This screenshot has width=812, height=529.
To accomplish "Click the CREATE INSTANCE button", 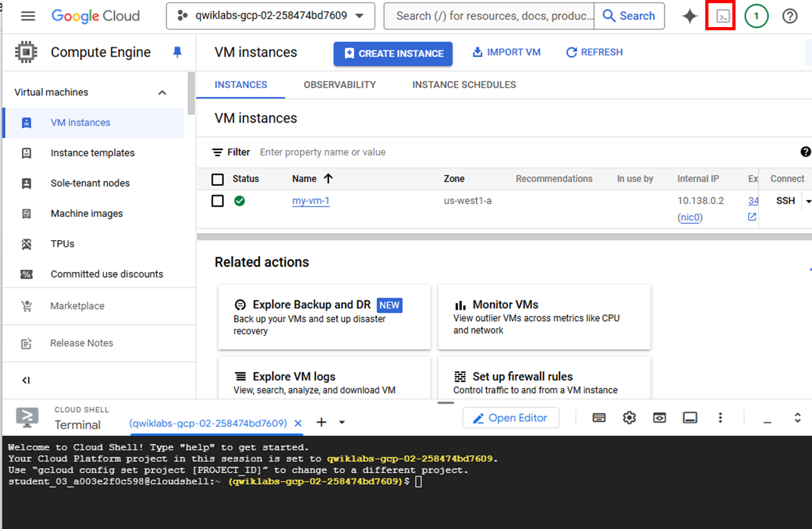I will (x=393, y=54).
